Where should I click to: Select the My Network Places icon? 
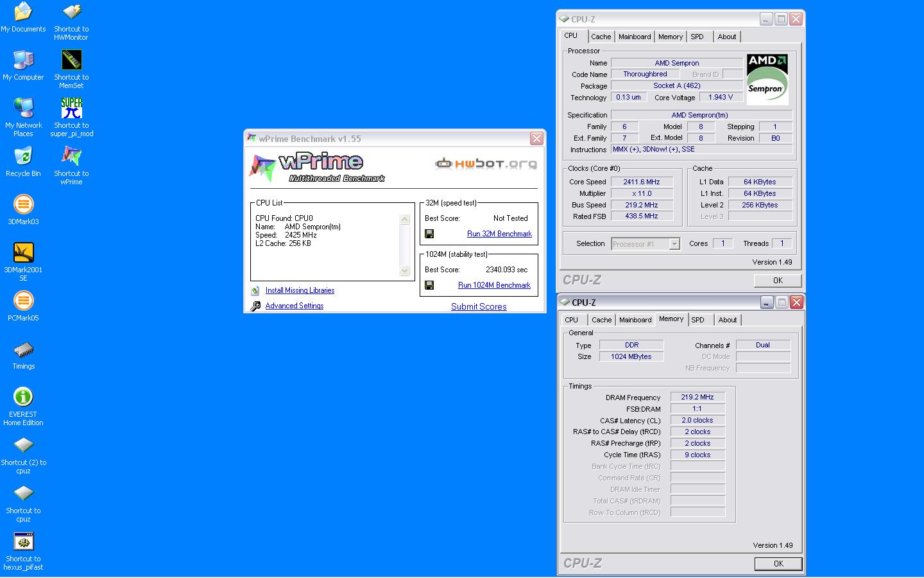[x=23, y=118]
